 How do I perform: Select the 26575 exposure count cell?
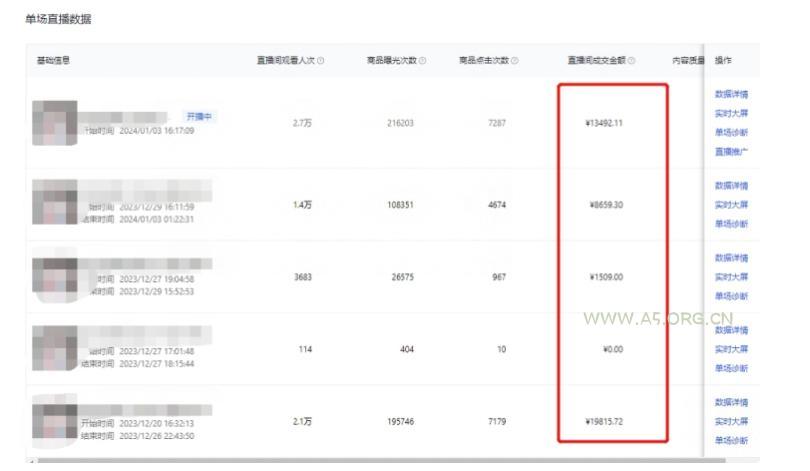coord(402,277)
